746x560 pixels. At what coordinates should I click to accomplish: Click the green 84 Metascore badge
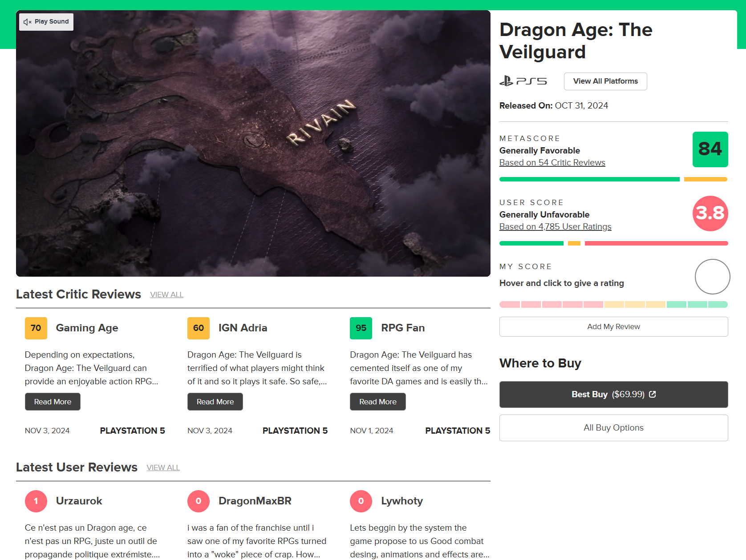[710, 149]
